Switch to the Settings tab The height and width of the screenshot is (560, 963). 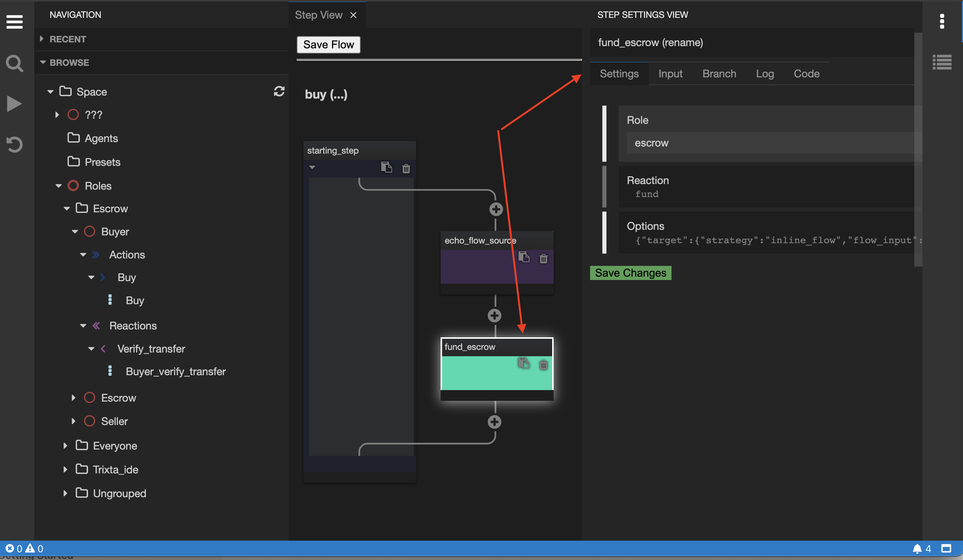point(619,74)
